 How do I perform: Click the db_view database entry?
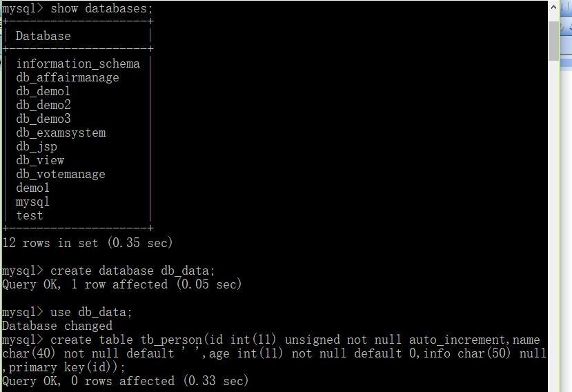[40, 160]
